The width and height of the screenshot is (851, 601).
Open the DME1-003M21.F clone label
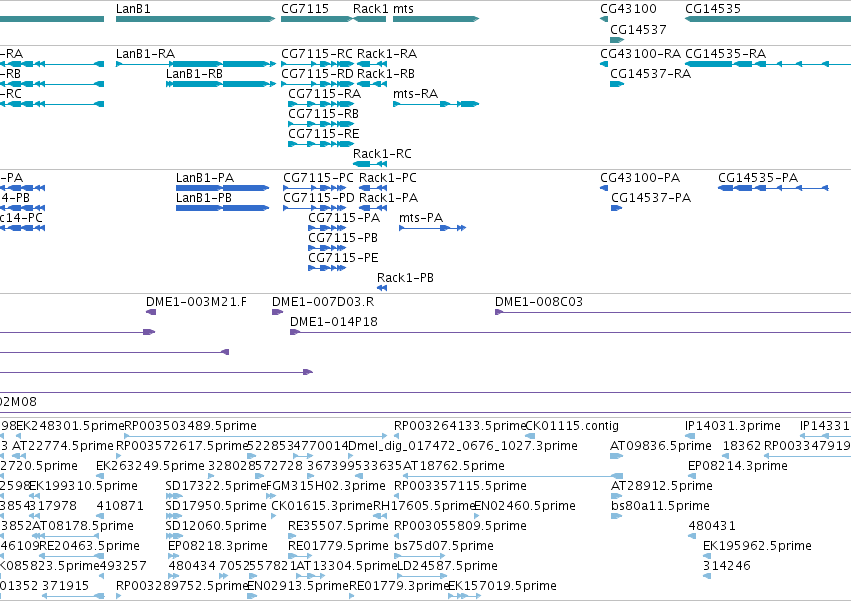tap(196, 302)
